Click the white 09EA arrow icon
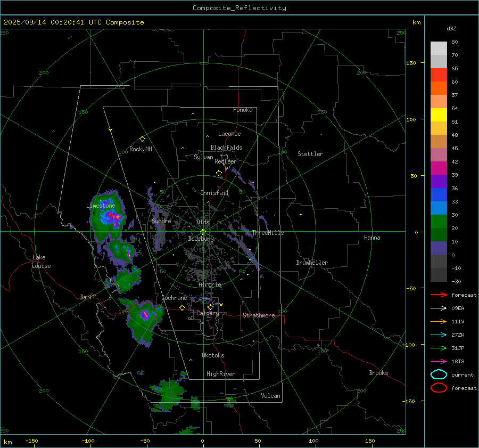 click(439, 308)
